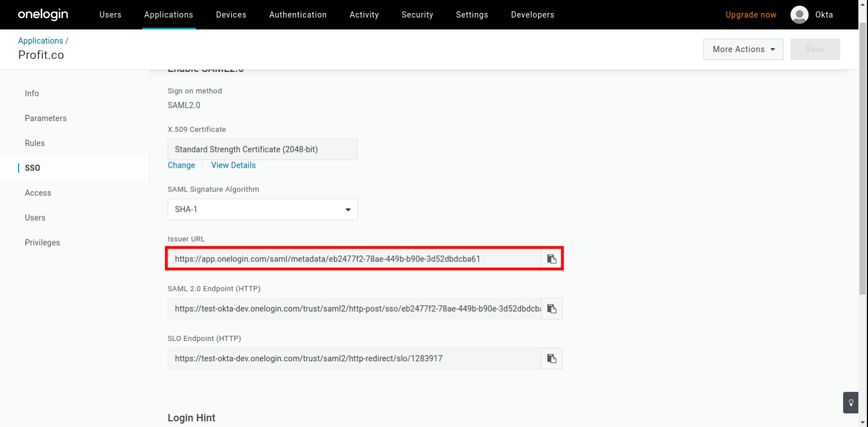Click the Login Hint heading
Viewport: 868px width, 427px height.
(191, 418)
